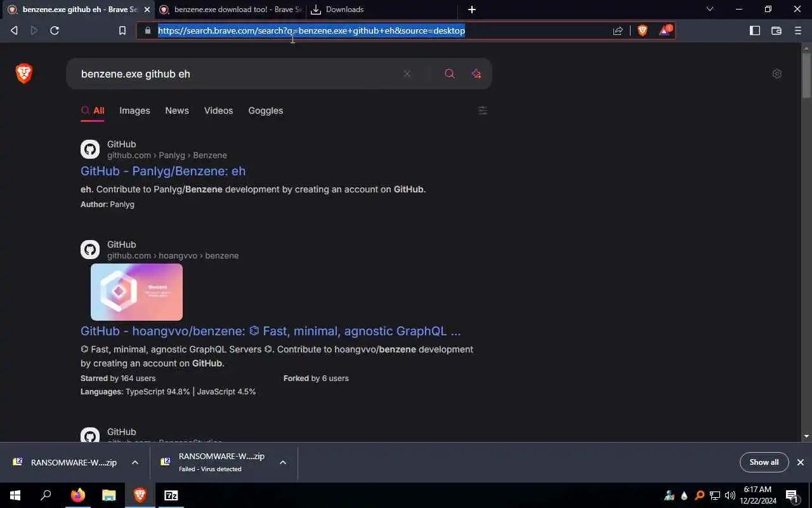Open GitHub - hoangvvo/benzene result link
812x508 pixels.
click(x=271, y=331)
